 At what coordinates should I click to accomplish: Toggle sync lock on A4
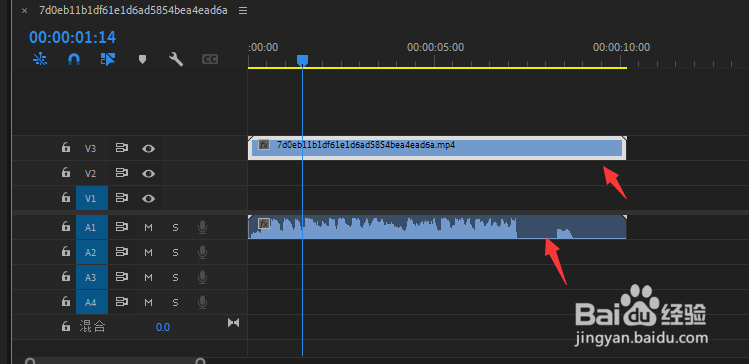[122, 302]
